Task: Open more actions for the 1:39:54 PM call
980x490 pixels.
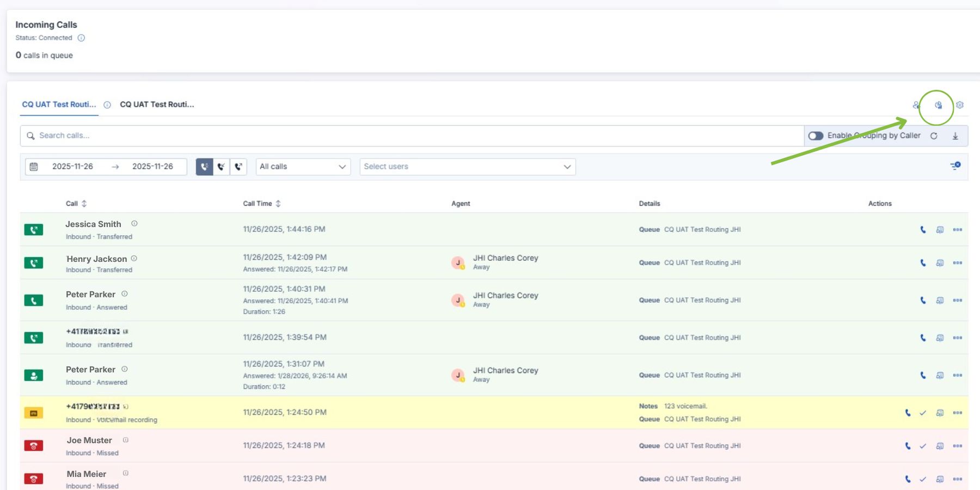Action: click(x=958, y=338)
